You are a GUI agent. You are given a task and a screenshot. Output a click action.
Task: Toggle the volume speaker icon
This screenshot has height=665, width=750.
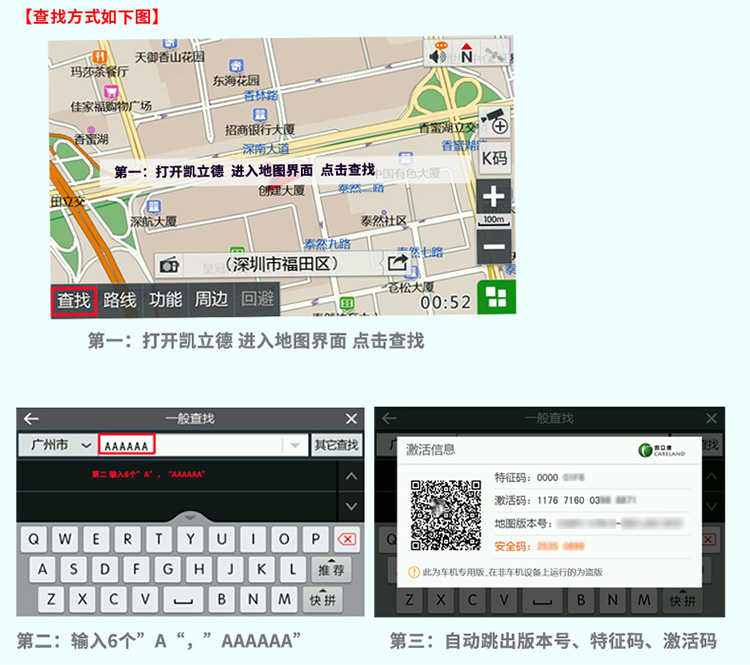(x=438, y=53)
